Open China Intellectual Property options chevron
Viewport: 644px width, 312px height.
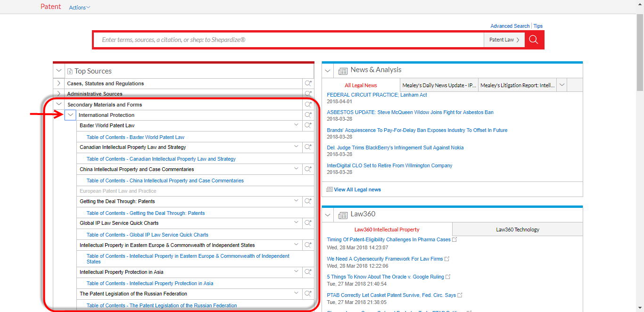coord(297,168)
